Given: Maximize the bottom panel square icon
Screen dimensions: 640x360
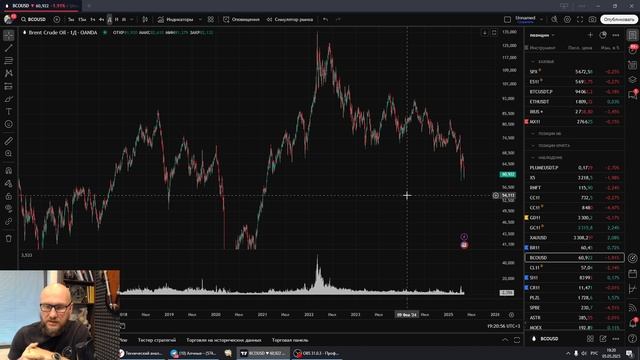Looking at the screenshot, I should pos(517,340).
